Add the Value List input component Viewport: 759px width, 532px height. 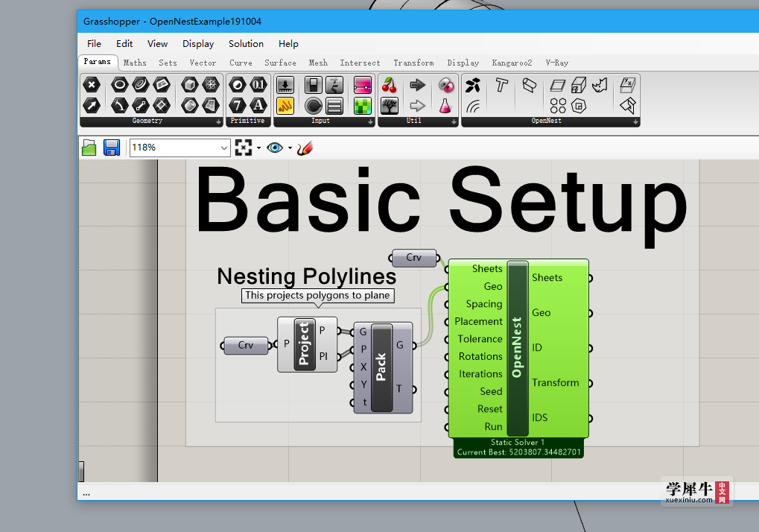tap(334, 106)
